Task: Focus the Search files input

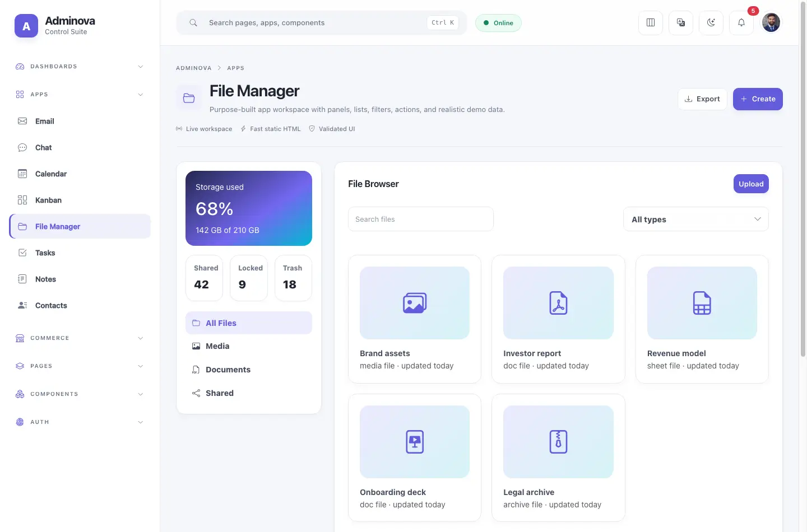Action: point(421,219)
